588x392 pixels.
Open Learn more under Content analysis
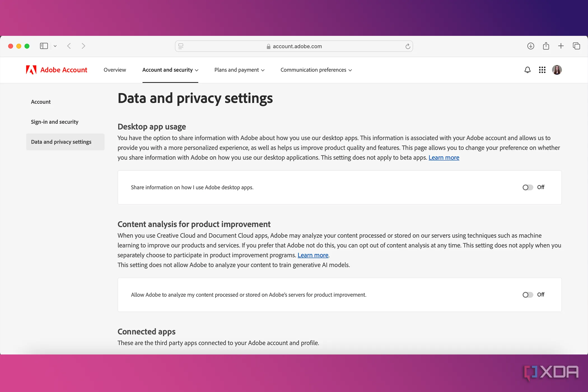313,255
